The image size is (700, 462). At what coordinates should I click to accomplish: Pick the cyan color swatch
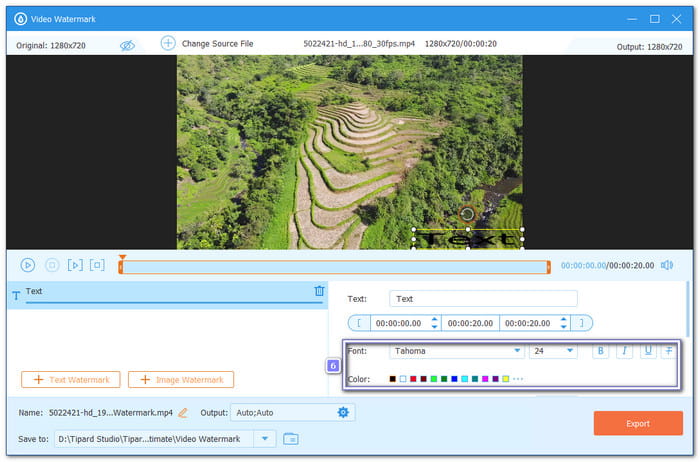pos(464,379)
